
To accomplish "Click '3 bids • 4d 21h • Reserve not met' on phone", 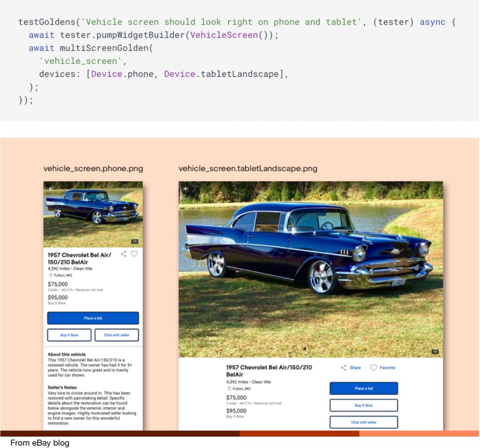I will point(75,290).
